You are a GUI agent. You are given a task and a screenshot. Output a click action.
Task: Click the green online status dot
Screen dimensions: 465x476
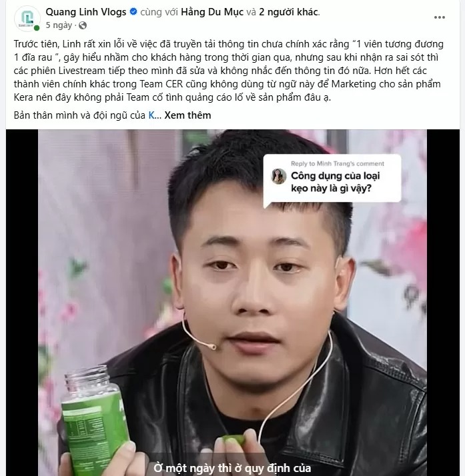37,28
